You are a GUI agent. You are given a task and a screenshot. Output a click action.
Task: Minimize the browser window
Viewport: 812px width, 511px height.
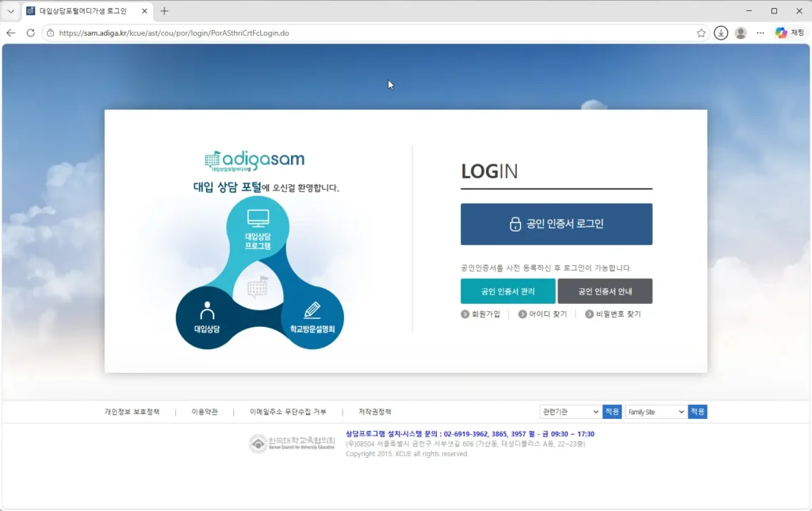pyautogui.click(x=749, y=11)
